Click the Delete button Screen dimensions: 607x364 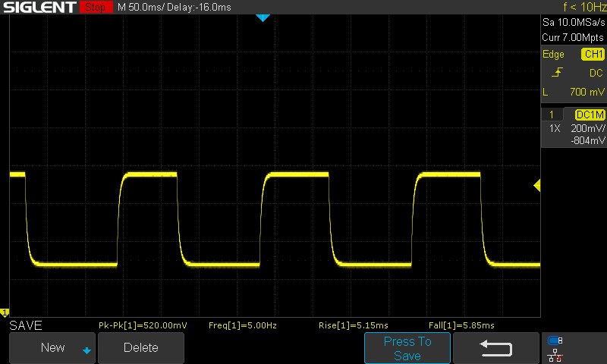click(141, 348)
